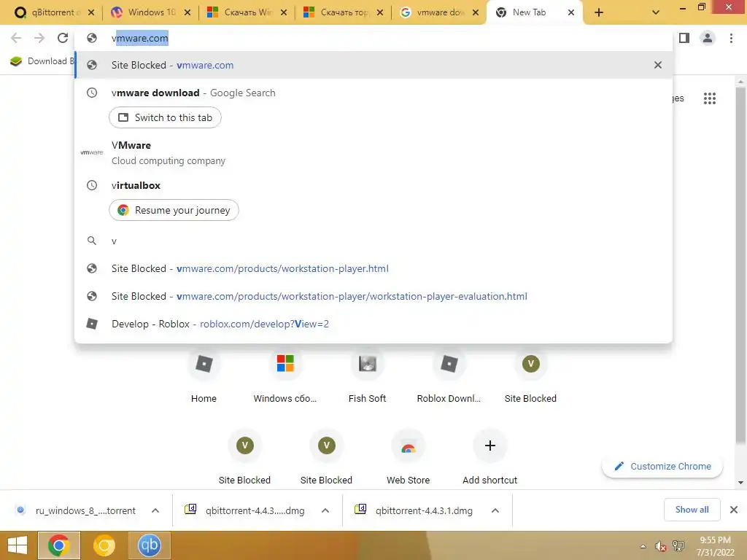Open the Site Blocked shortcut beside Web Store

(x=326, y=457)
